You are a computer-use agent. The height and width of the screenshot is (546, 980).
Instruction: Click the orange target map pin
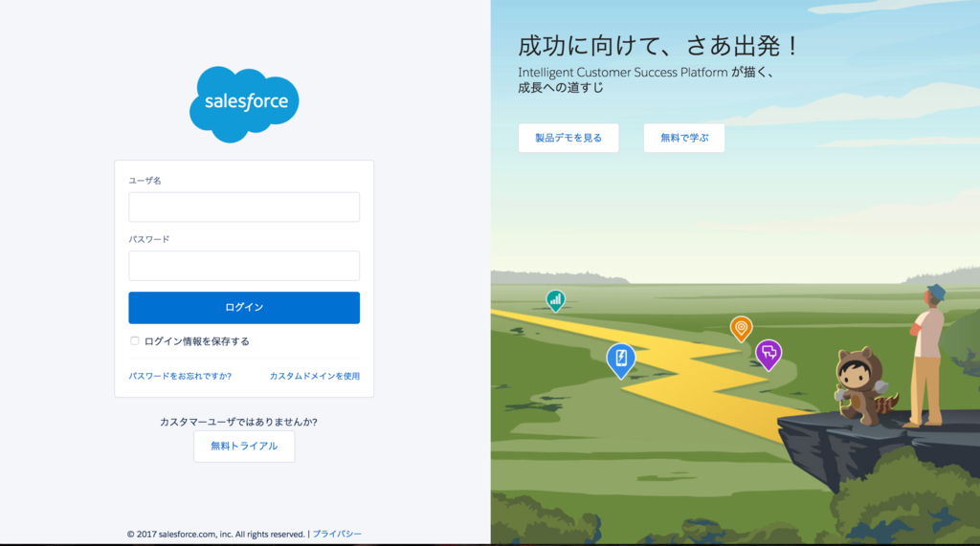point(742,329)
